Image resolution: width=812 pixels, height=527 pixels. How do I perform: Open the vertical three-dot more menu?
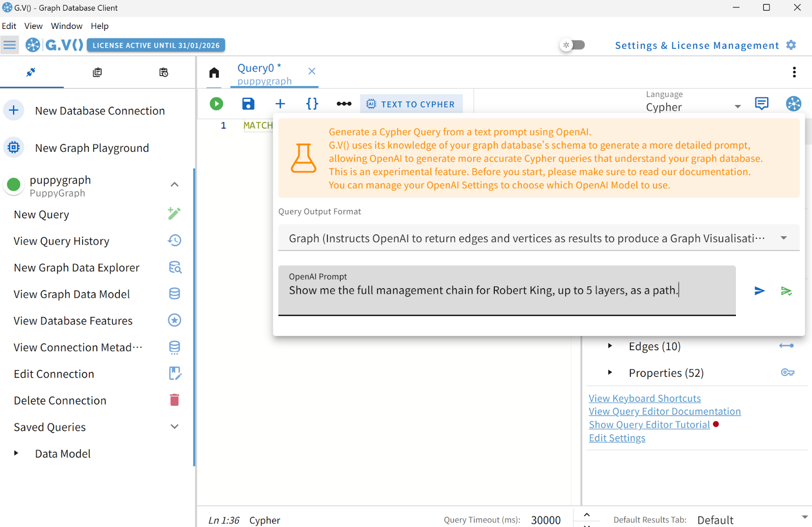(x=794, y=72)
